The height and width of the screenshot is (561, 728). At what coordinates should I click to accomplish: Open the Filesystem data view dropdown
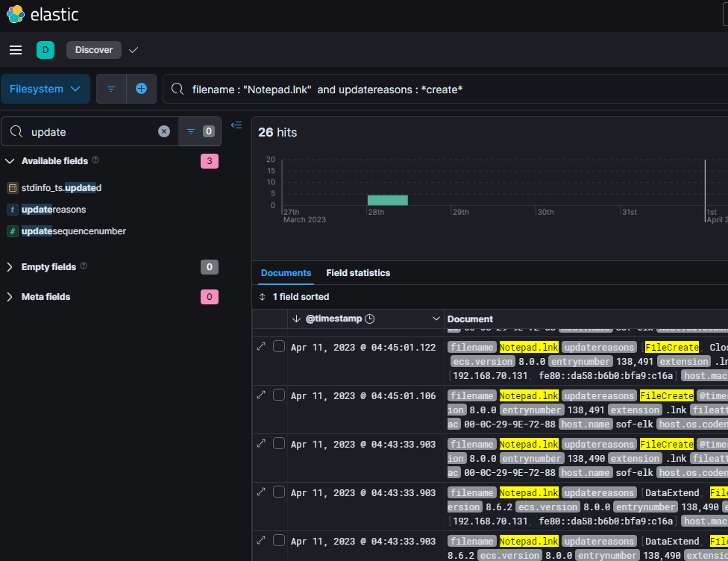(x=45, y=89)
